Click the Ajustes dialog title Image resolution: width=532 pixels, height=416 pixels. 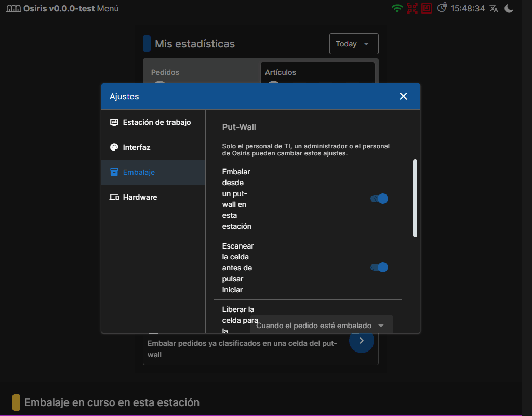point(124,96)
